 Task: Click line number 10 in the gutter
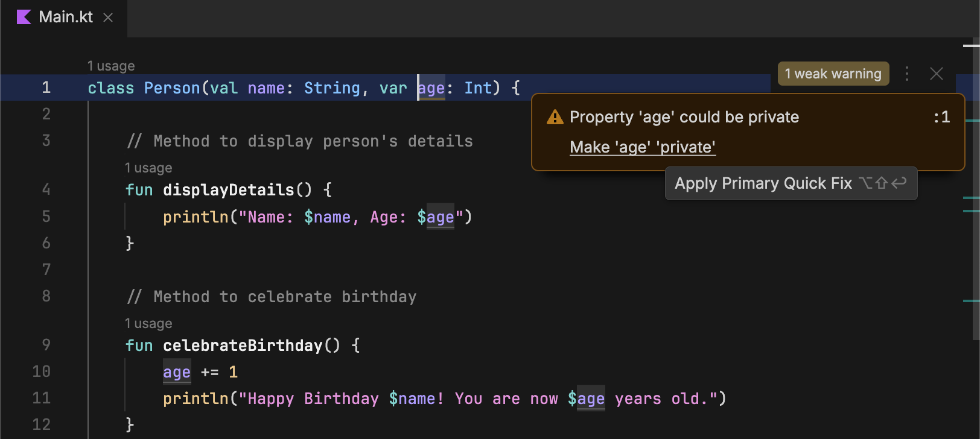41,371
